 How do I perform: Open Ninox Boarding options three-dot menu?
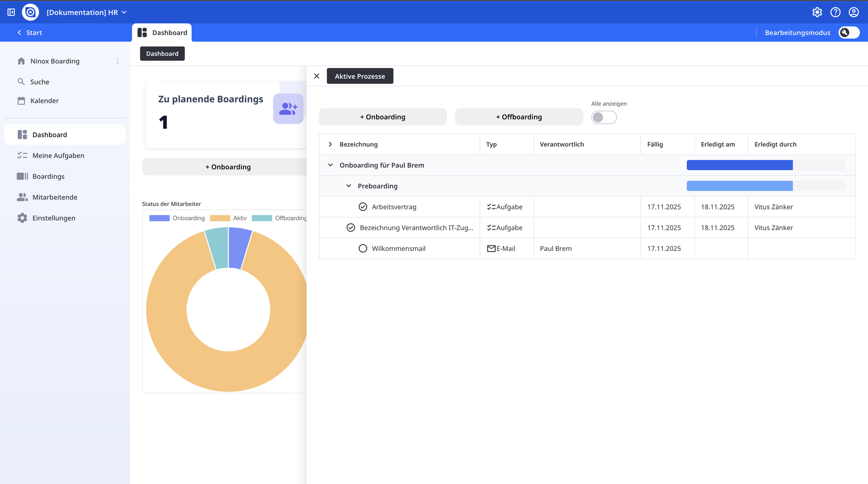(x=118, y=61)
